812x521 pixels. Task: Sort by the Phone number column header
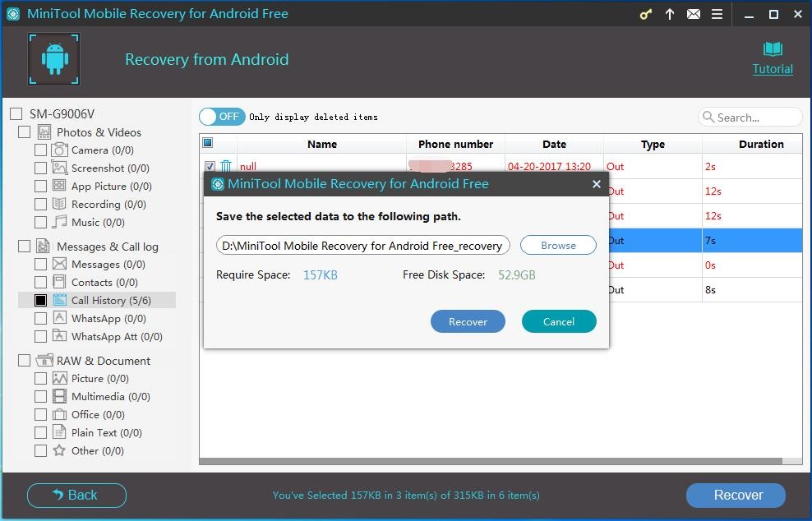[x=455, y=144]
